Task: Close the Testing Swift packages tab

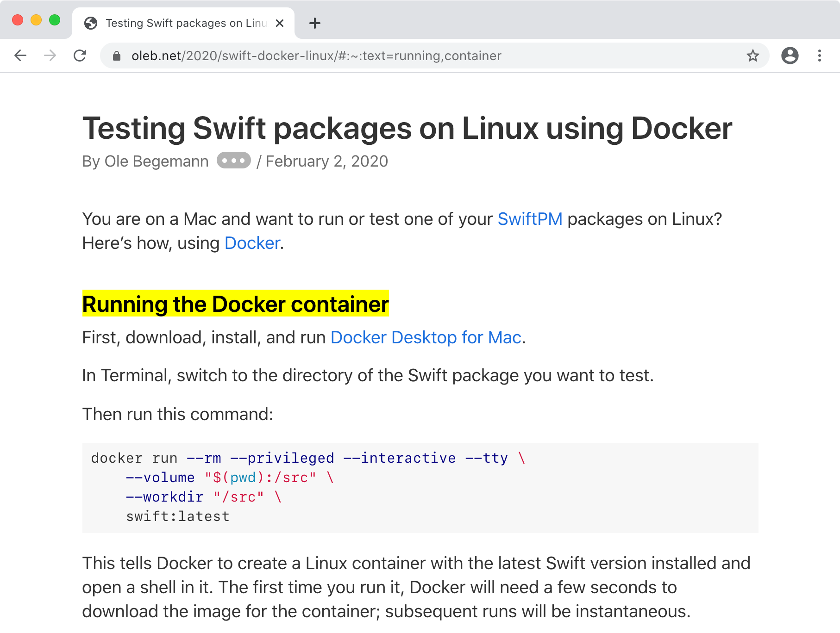Action: coord(280,23)
